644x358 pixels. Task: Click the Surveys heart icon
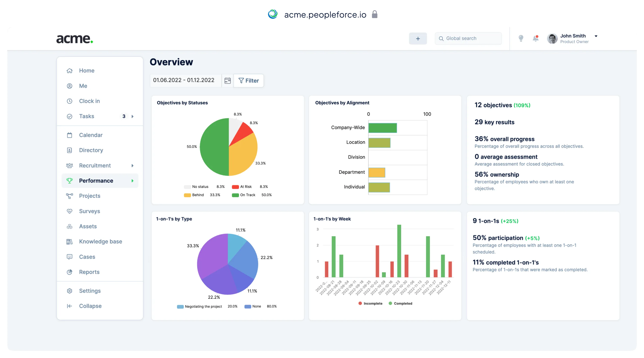point(70,211)
